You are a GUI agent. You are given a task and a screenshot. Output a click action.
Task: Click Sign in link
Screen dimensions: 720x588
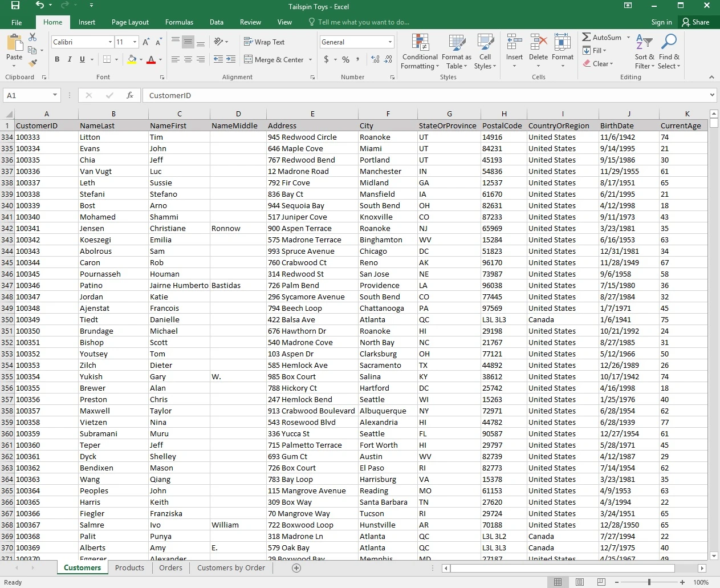[661, 22]
